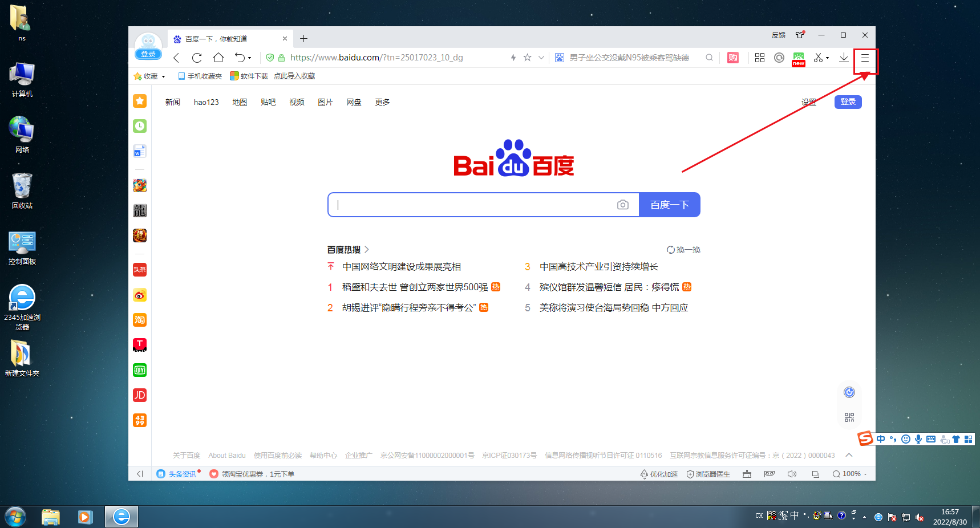Open the file explorer taskbar icon
The image size is (980, 528).
tap(51, 517)
